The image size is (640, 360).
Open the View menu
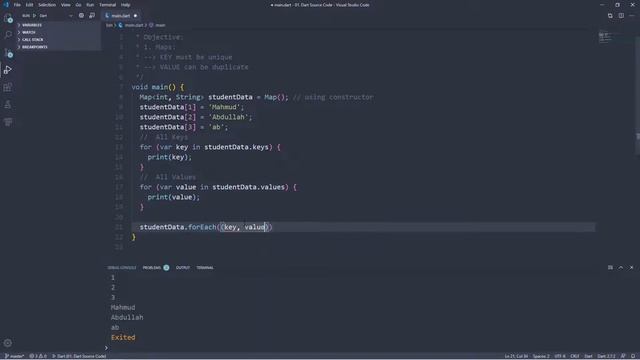[65, 5]
